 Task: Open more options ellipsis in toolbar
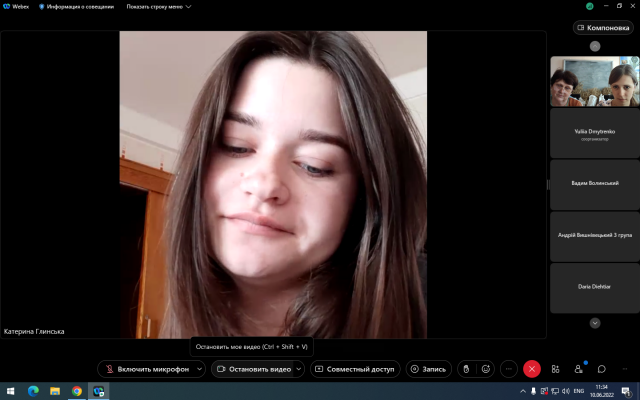point(509,369)
